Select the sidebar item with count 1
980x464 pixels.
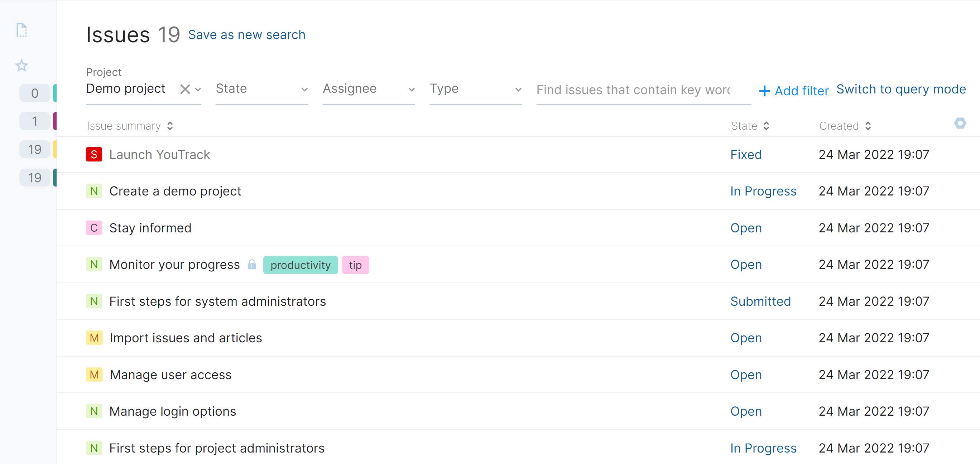point(35,121)
